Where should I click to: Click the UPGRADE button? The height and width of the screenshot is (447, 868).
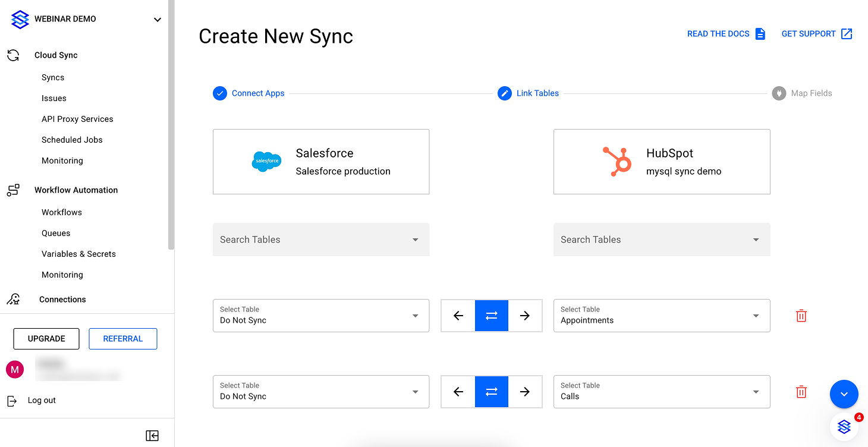[46, 339]
